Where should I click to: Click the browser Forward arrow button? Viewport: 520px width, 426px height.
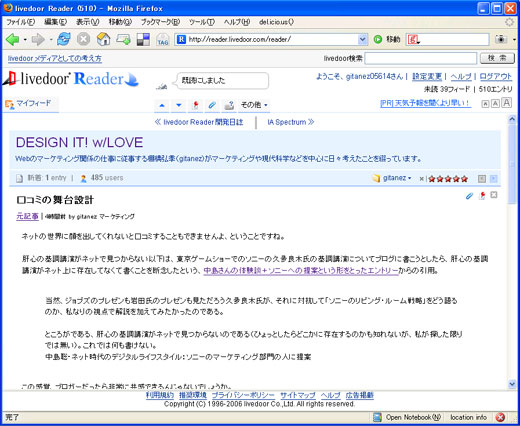(x=38, y=39)
